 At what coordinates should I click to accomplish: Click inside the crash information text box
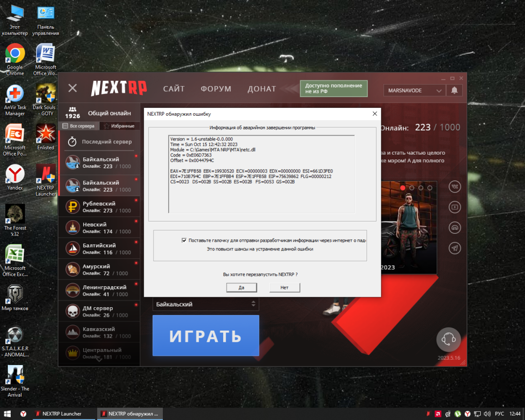tap(261, 194)
